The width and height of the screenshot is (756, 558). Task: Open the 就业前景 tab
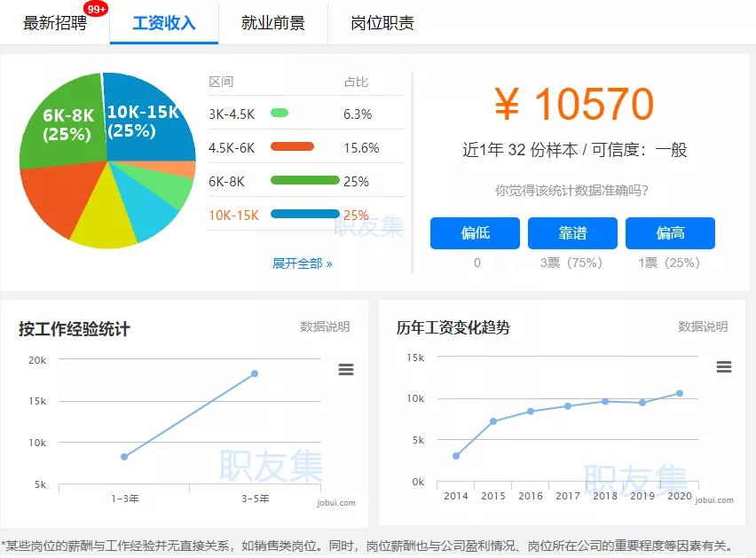coord(273,23)
